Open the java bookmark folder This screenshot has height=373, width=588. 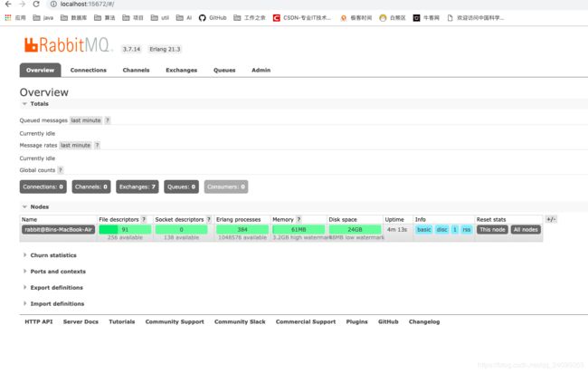point(43,17)
